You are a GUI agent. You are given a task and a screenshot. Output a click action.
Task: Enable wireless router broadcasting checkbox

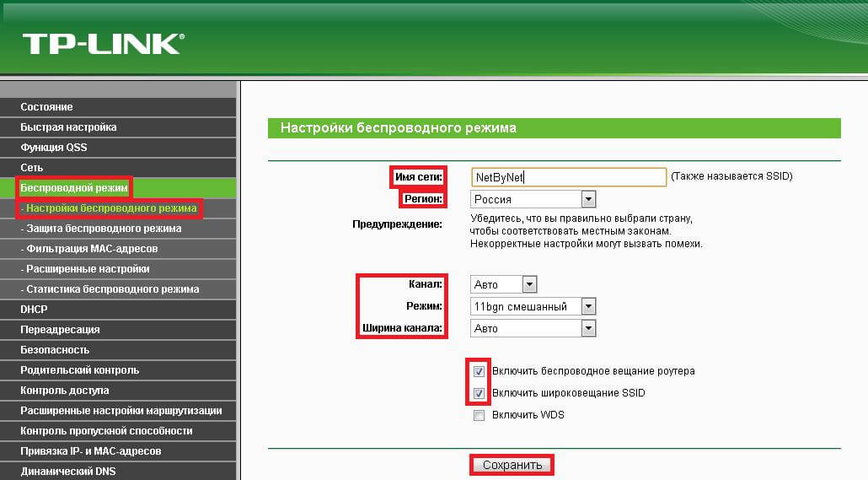click(479, 371)
